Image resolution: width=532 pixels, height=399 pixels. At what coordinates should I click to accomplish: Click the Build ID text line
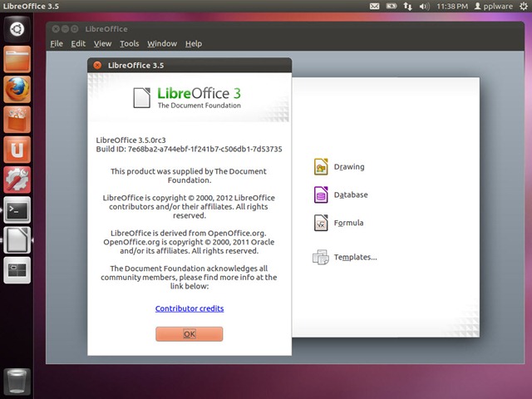point(189,150)
